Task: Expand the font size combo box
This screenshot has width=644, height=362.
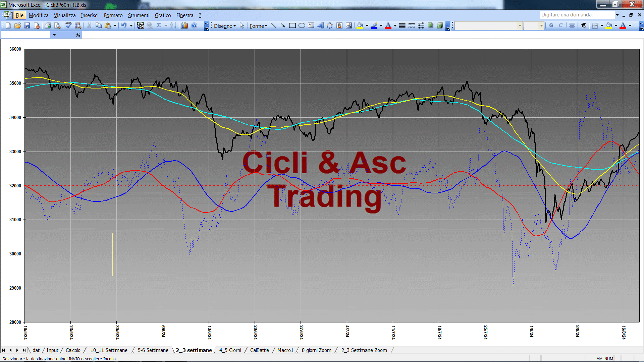Action: coord(541,25)
